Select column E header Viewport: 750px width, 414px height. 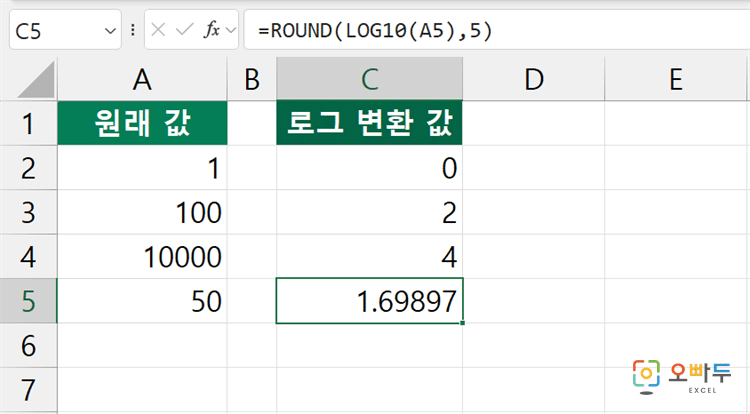pyautogui.click(x=676, y=79)
